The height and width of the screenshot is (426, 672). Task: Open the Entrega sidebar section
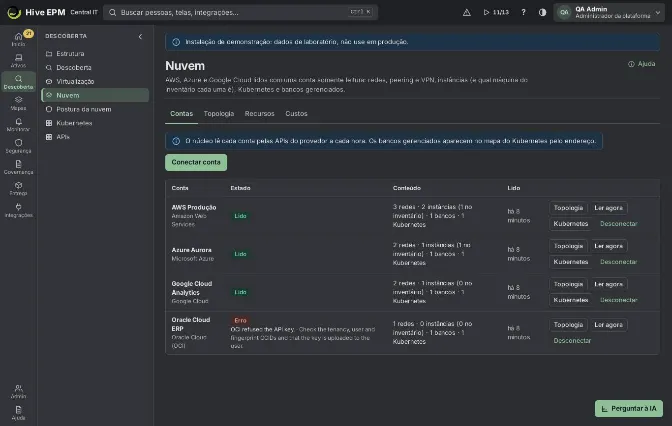18,189
